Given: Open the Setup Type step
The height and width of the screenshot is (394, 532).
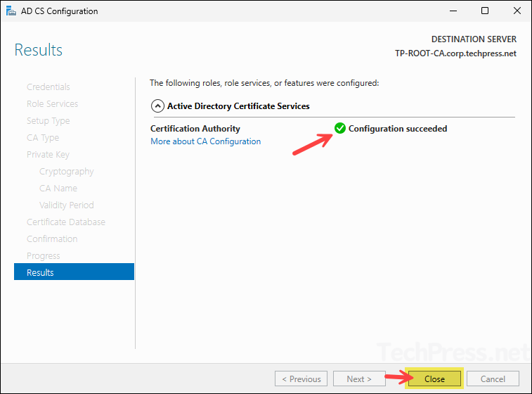Looking at the screenshot, I should tap(48, 121).
